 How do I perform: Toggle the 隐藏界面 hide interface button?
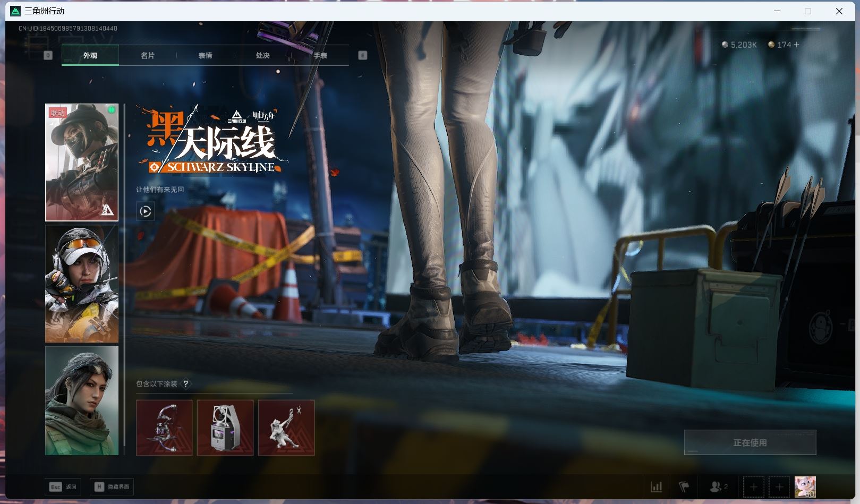[112, 486]
